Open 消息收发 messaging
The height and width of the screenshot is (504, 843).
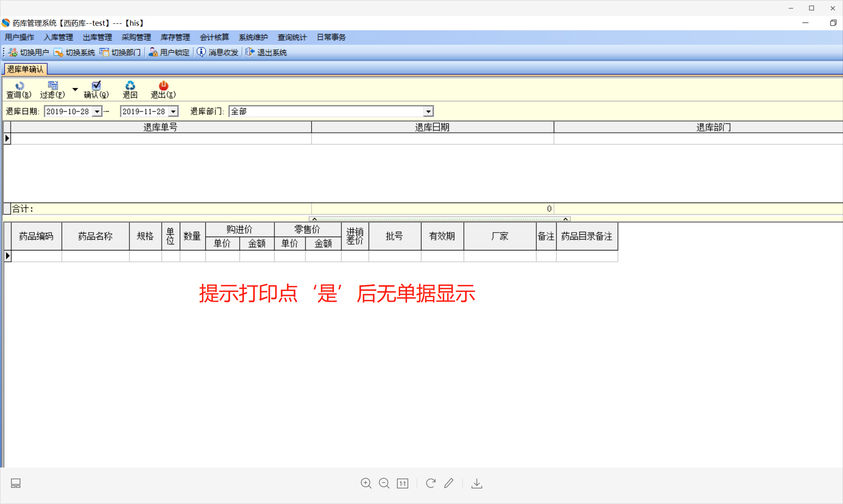pyautogui.click(x=218, y=53)
